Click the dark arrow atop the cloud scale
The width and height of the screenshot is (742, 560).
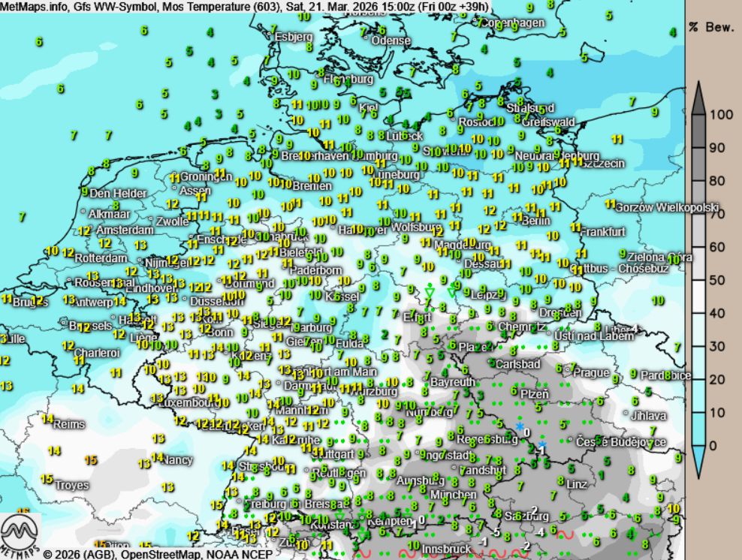698,97
